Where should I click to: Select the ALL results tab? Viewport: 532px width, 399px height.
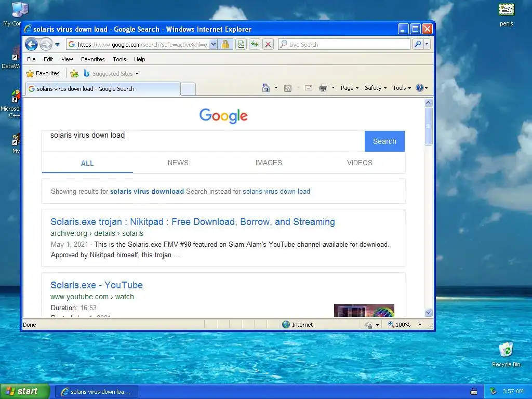click(87, 163)
